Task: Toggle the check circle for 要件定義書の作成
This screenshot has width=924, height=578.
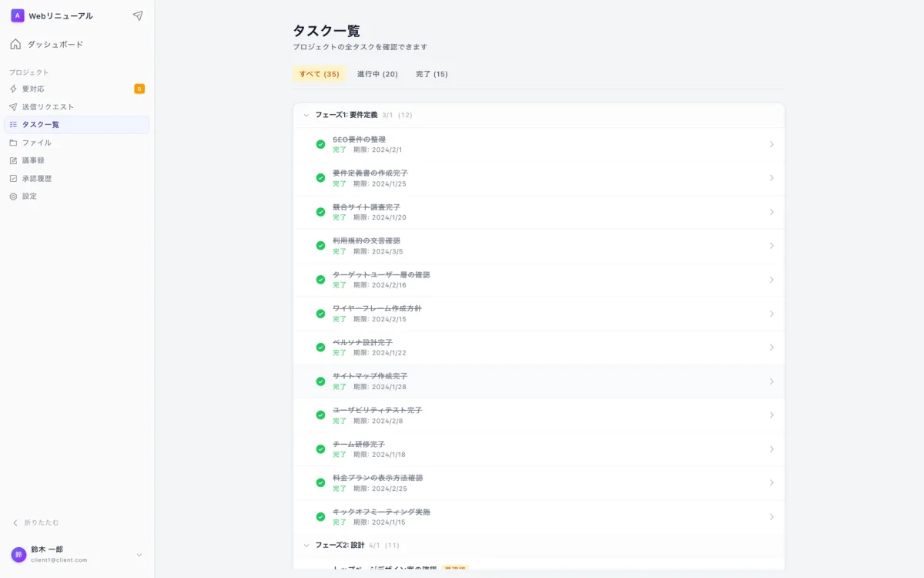Action: pyautogui.click(x=320, y=178)
